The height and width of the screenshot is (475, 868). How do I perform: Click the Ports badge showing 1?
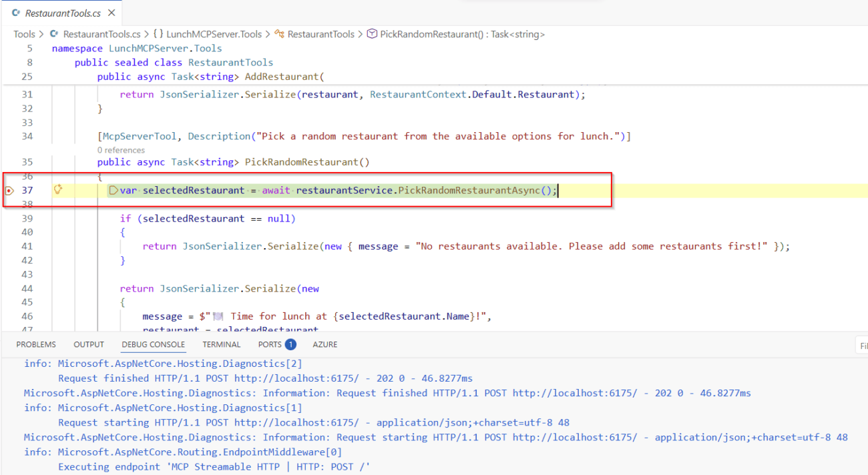(290, 344)
